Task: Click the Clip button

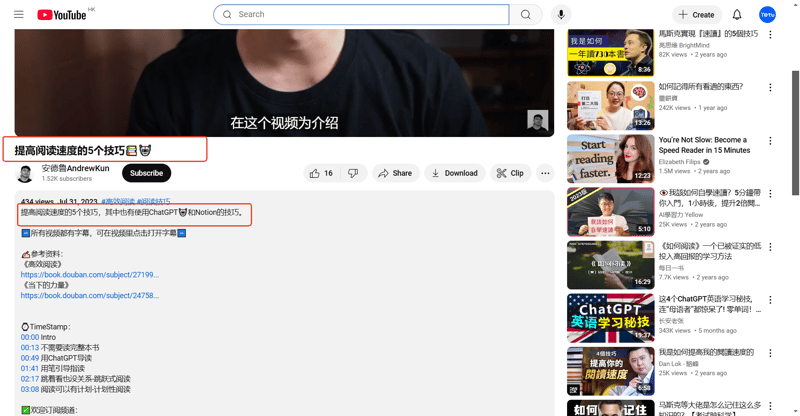Action: [x=510, y=173]
